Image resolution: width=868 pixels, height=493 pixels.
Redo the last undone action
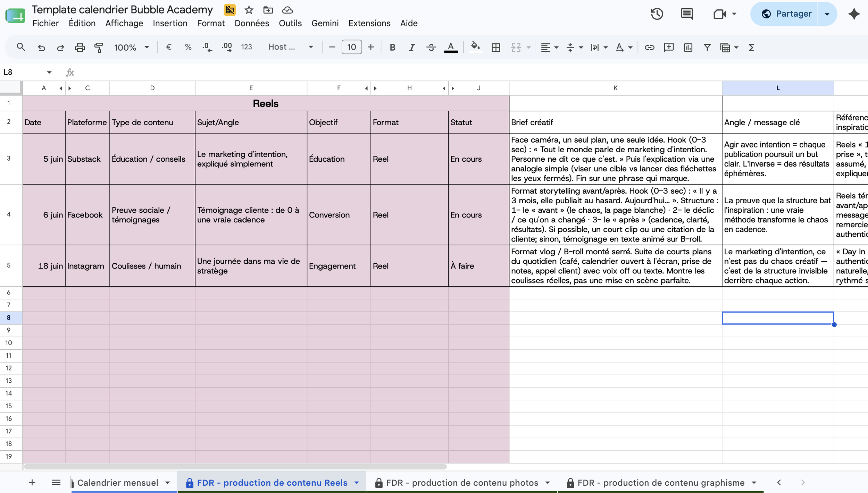pos(60,47)
